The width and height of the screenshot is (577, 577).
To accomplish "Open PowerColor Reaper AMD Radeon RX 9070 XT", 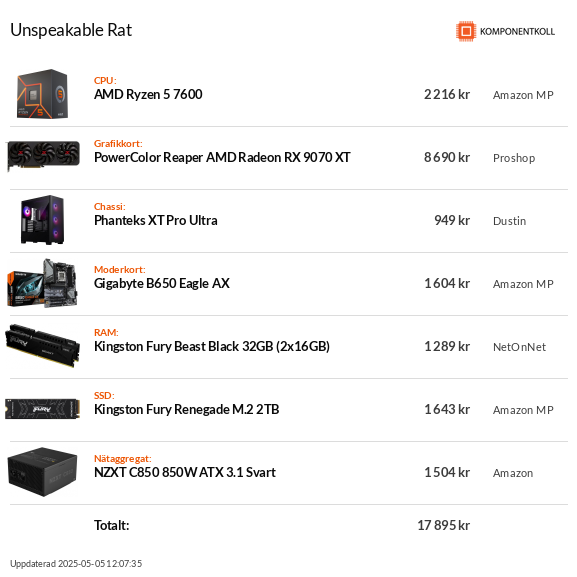I will pyautogui.click(x=222, y=157).
